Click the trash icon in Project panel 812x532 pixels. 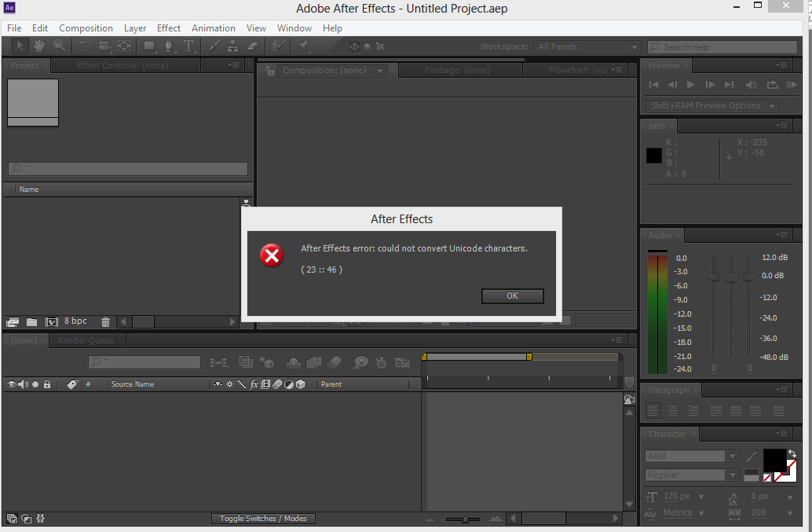click(x=106, y=322)
